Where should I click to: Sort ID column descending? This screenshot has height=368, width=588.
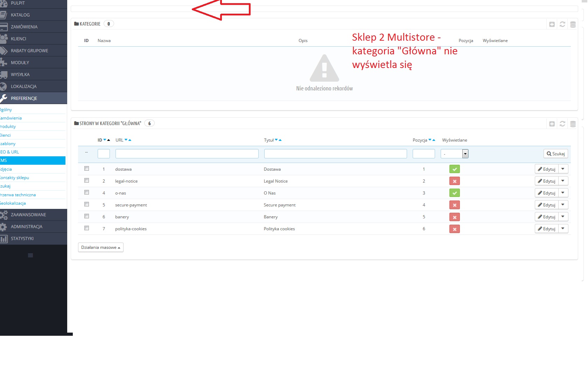105,140
